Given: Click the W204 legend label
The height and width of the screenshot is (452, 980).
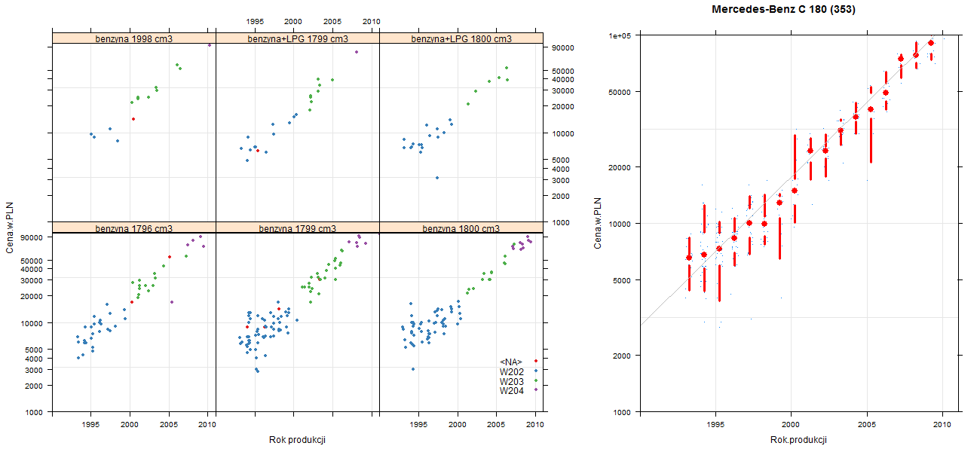Looking at the screenshot, I should (x=511, y=390).
